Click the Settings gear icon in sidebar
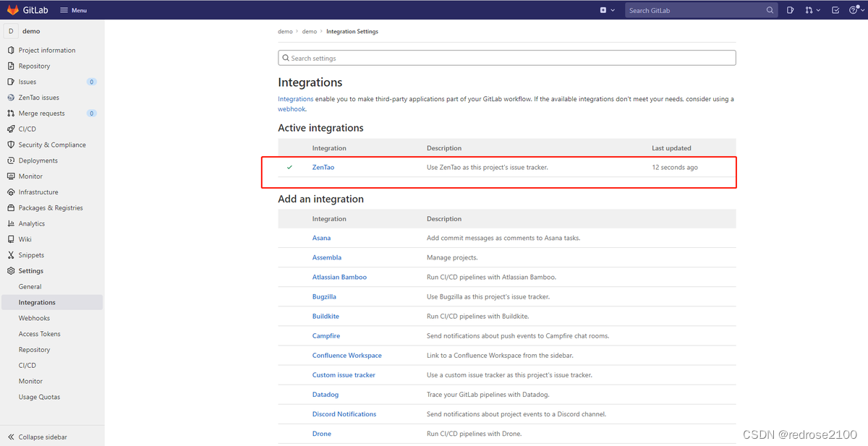This screenshot has height=446, width=868. pyautogui.click(x=11, y=271)
